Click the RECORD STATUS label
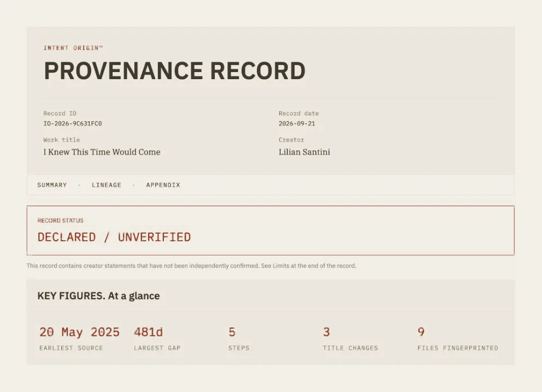 (x=61, y=221)
